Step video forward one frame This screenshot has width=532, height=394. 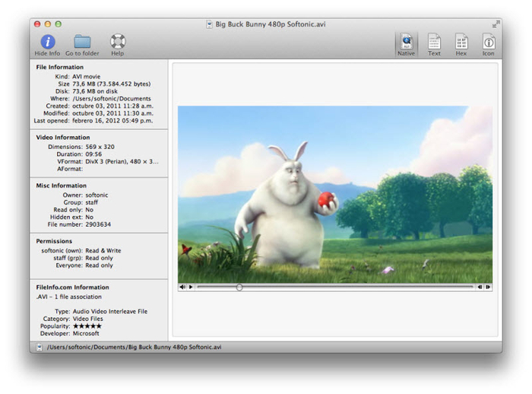(488, 288)
